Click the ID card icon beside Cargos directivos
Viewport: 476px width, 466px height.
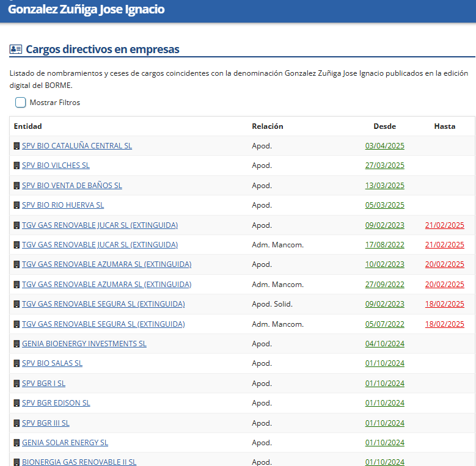[x=16, y=49]
